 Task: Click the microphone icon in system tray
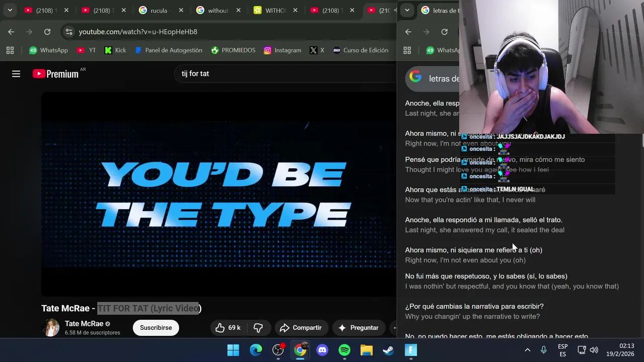pyautogui.click(x=544, y=350)
